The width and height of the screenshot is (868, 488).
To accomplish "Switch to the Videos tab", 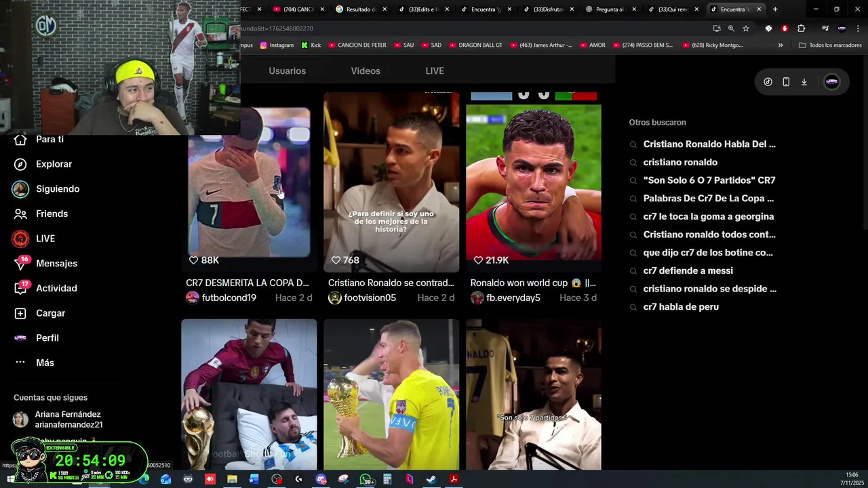I will tap(366, 71).
